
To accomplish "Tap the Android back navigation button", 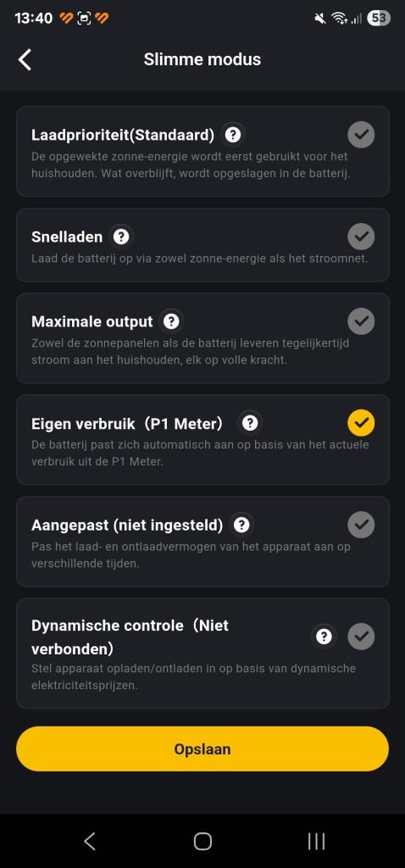I will [90, 841].
